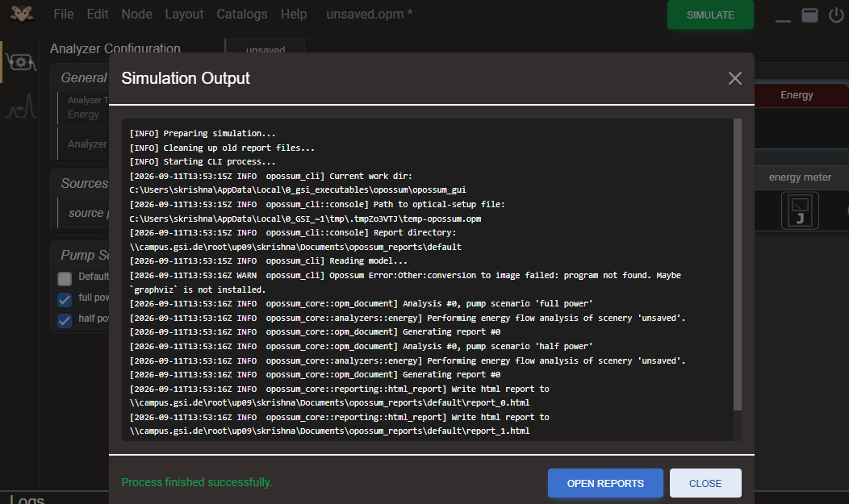Click the WARN graphviz conversion error line
849x504 pixels.
(405, 282)
